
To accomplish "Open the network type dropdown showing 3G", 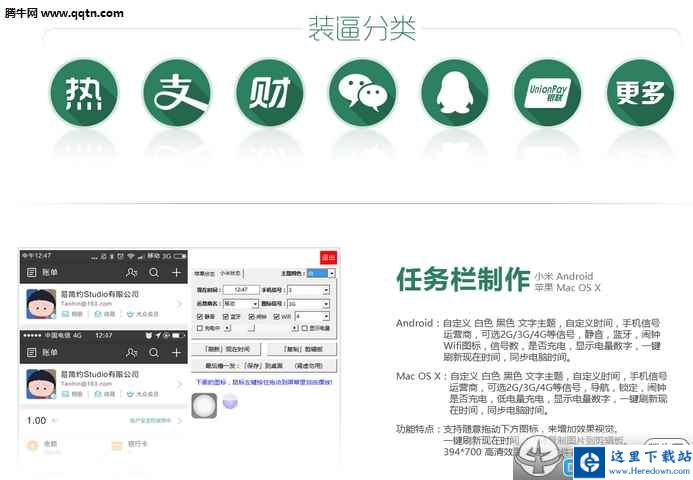I will [x=308, y=304].
